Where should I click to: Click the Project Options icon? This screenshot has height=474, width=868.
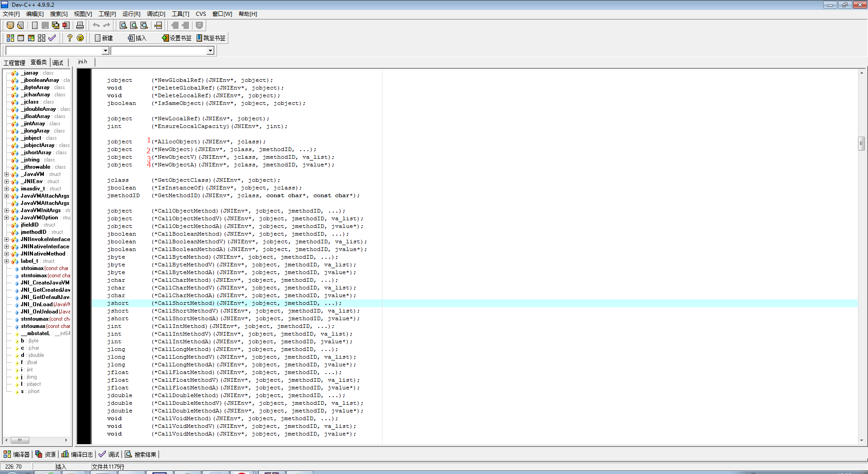pos(199,25)
